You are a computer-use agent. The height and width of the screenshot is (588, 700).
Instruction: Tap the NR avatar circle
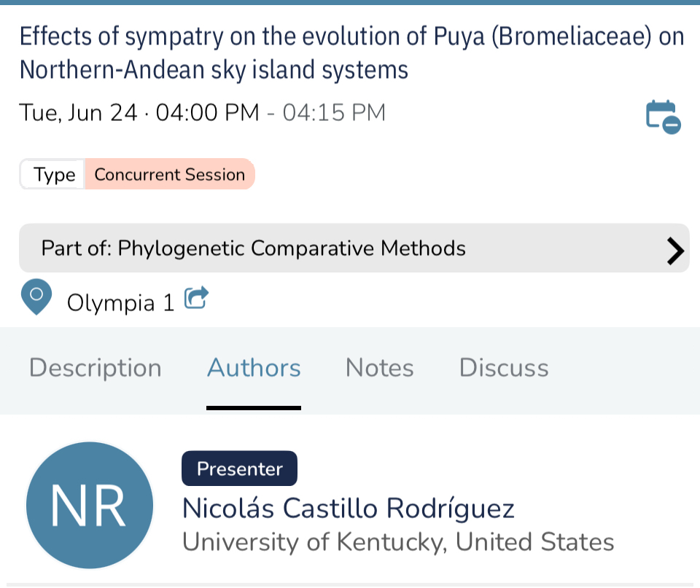(x=89, y=506)
